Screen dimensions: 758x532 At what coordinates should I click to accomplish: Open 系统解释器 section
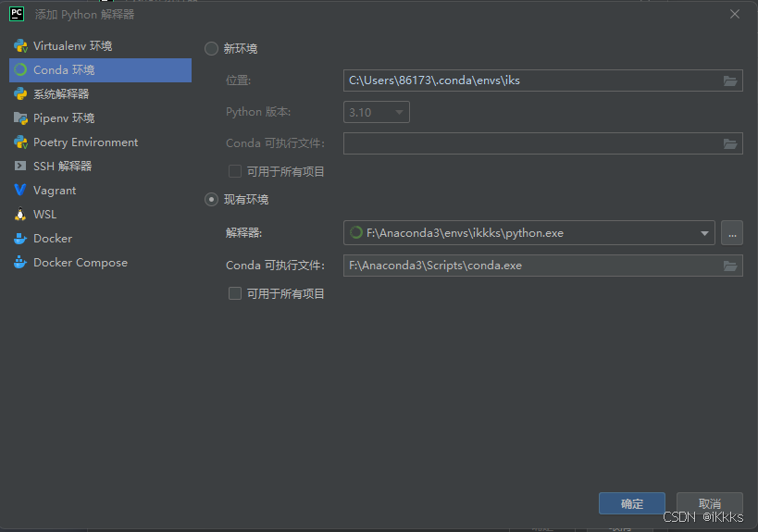click(101, 93)
